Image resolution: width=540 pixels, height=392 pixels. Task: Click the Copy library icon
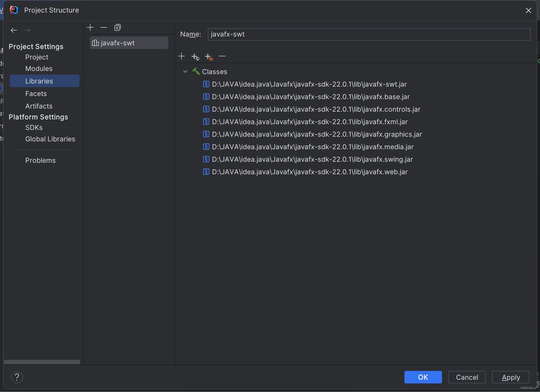click(117, 27)
